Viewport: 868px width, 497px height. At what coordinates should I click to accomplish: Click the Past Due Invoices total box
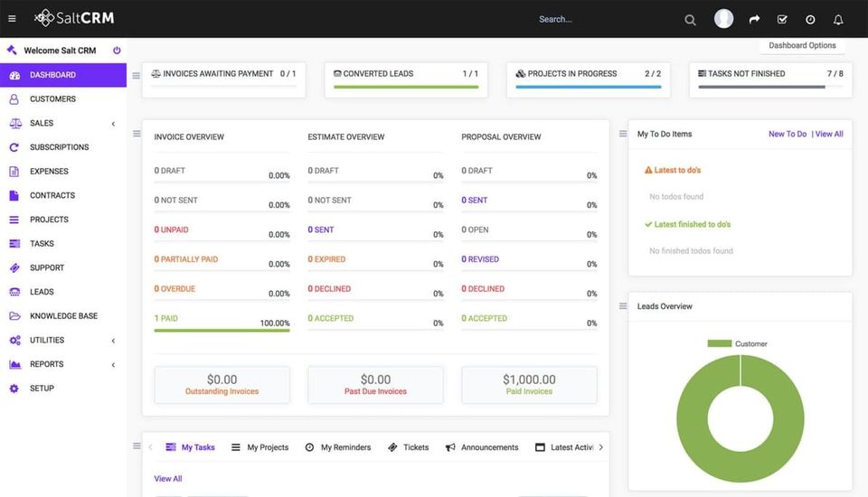tap(375, 385)
